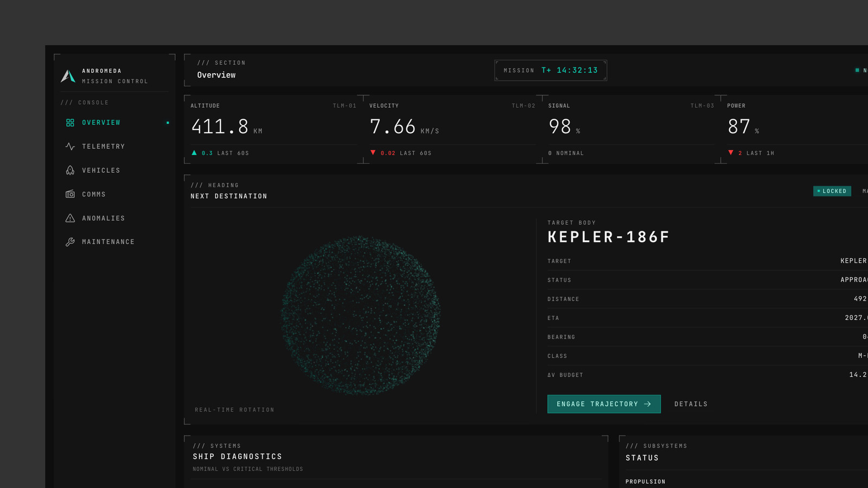
Task: Click the Maintenance wrench icon
Action: pos(70,242)
